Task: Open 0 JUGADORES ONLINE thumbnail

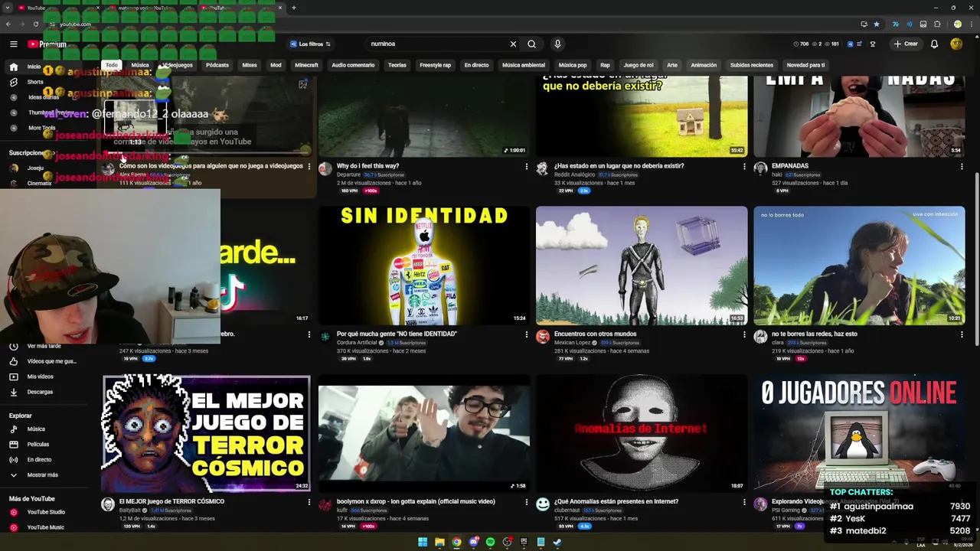Action: [859, 433]
